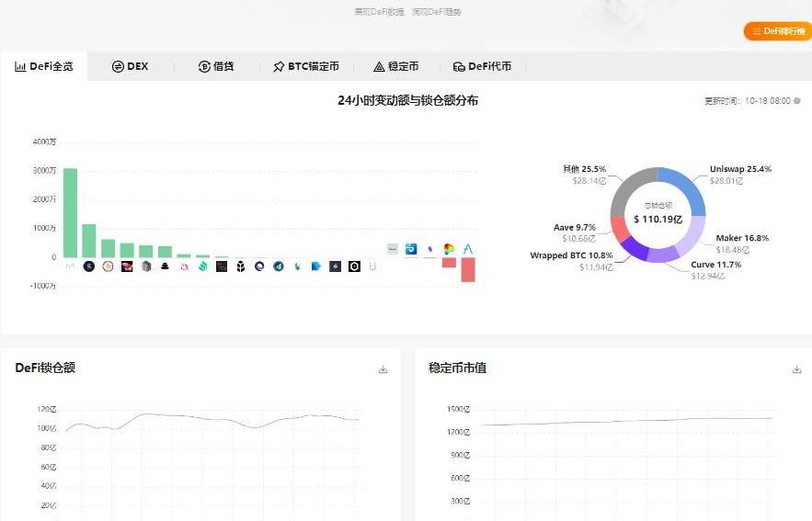Open the orange DeFi排行榜 button
Viewport: 812px width, 521px height.
(x=777, y=31)
